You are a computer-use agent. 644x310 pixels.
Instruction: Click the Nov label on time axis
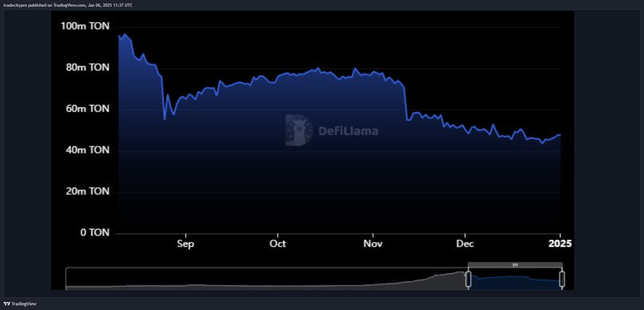373,244
